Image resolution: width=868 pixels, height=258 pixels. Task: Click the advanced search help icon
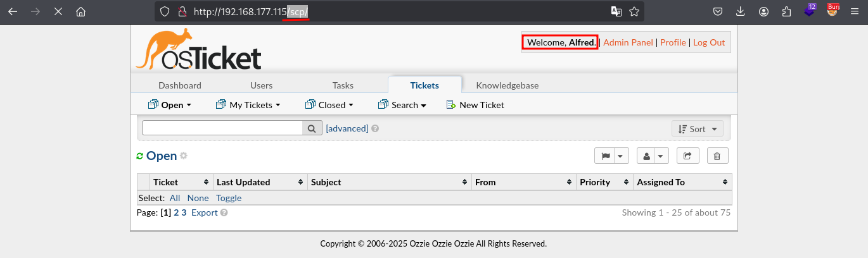click(375, 128)
